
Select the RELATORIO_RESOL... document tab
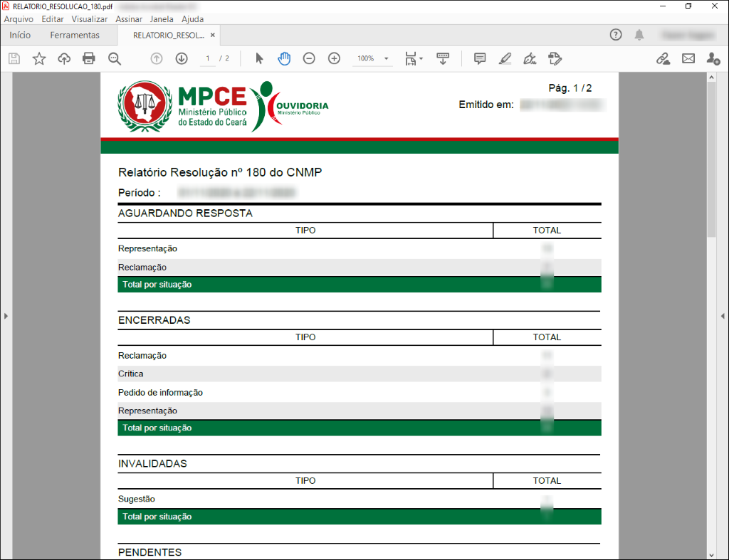coord(168,36)
